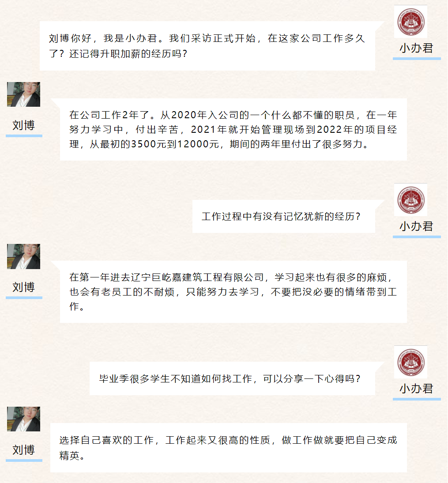Open the first 刘博 profile photo
The width and height of the screenshot is (448, 483).
[24, 94]
